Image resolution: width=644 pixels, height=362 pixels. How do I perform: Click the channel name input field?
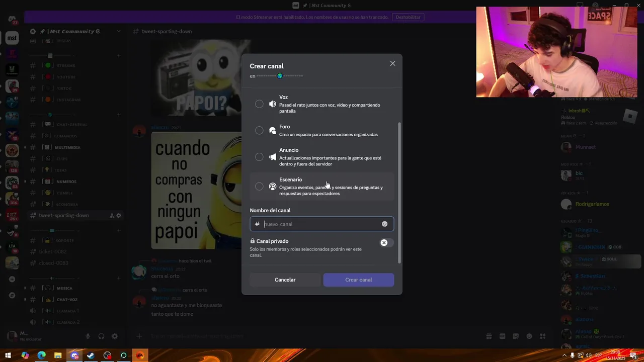pos(321,224)
